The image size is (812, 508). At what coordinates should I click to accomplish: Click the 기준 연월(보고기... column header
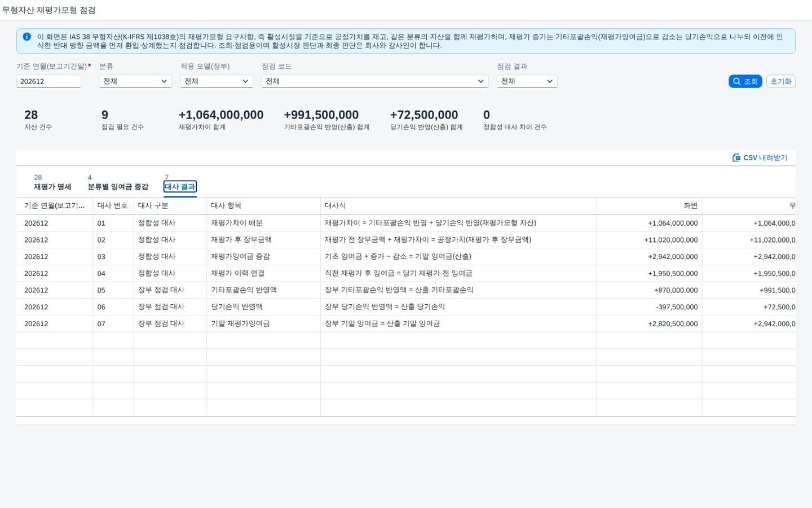[55, 206]
